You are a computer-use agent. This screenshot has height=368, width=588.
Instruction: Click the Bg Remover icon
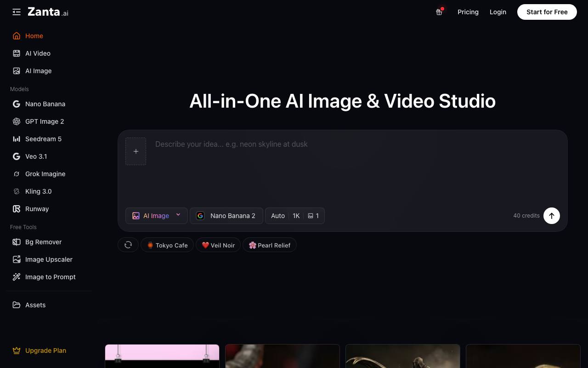point(17,242)
